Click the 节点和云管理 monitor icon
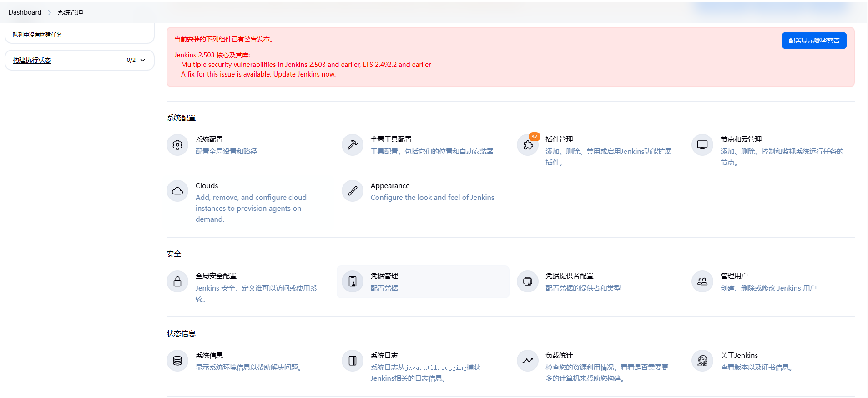Image resolution: width=868 pixels, height=398 pixels. click(702, 145)
